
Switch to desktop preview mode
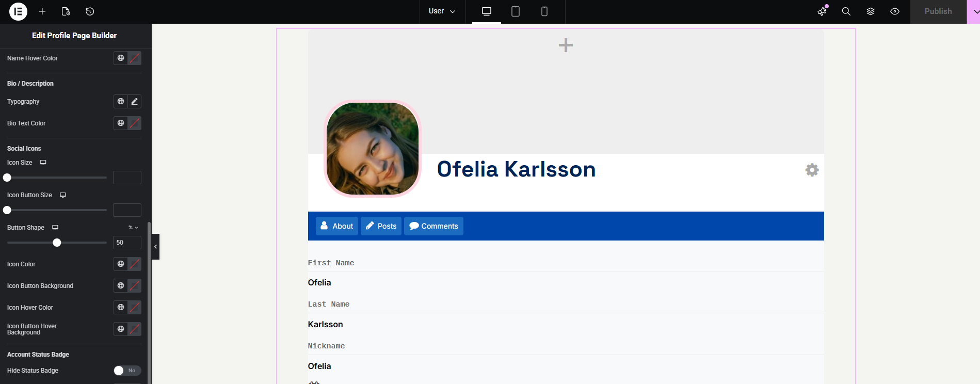(x=487, y=11)
